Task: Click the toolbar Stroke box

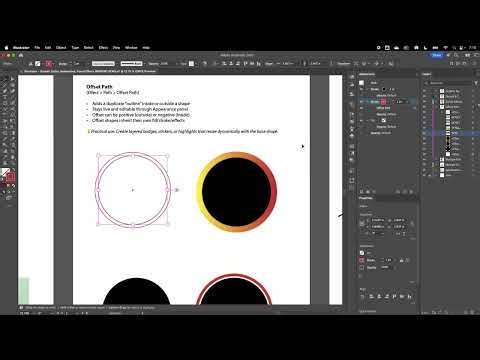Action: 11,177
